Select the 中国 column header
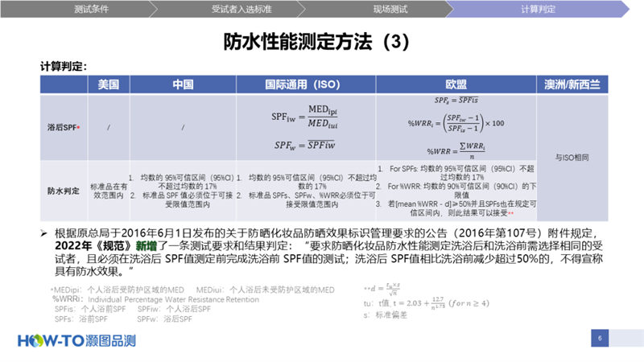Screen dimensions: 644x362 point(184,84)
